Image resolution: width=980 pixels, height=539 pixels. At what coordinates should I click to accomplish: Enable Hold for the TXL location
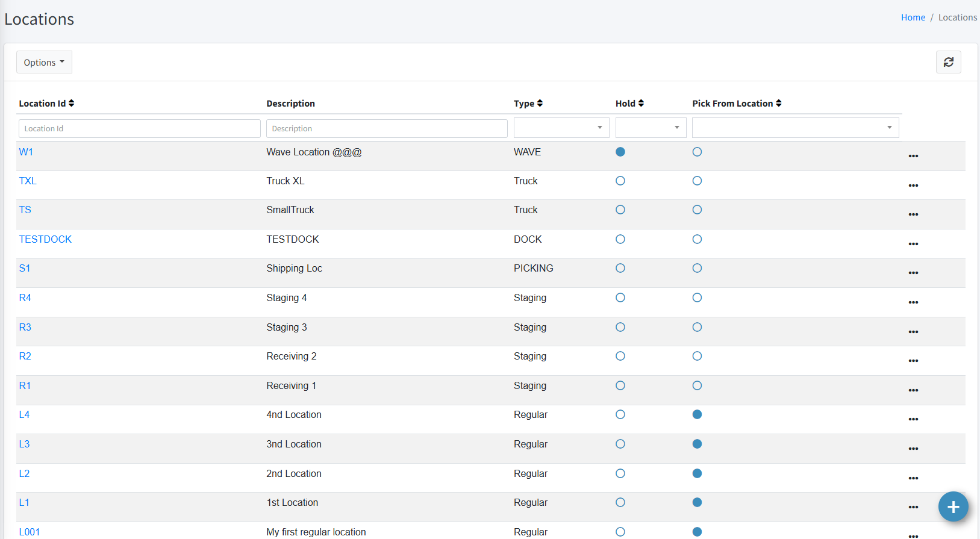620,181
